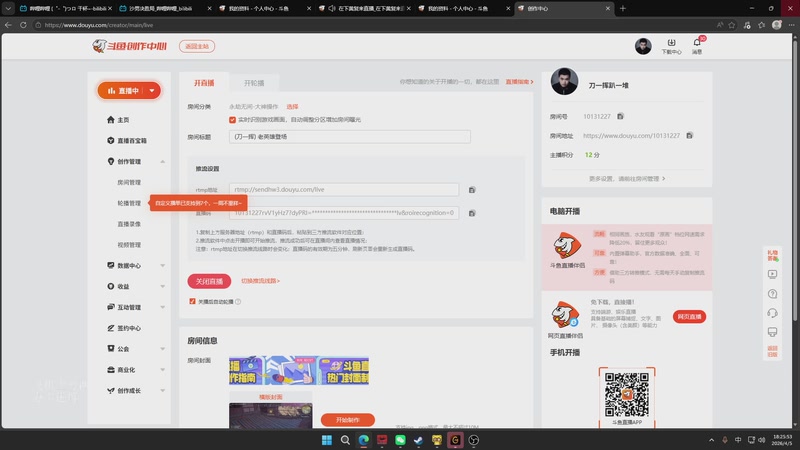Click the 斗鱼创作中心 logo
This screenshot has width=800, height=450.
point(130,46)
